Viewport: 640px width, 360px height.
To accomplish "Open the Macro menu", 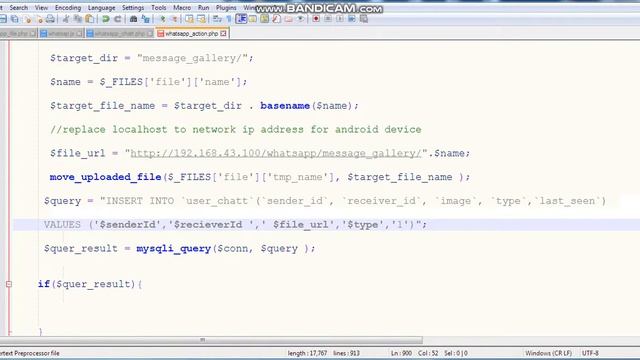I will tap(182, 8).
